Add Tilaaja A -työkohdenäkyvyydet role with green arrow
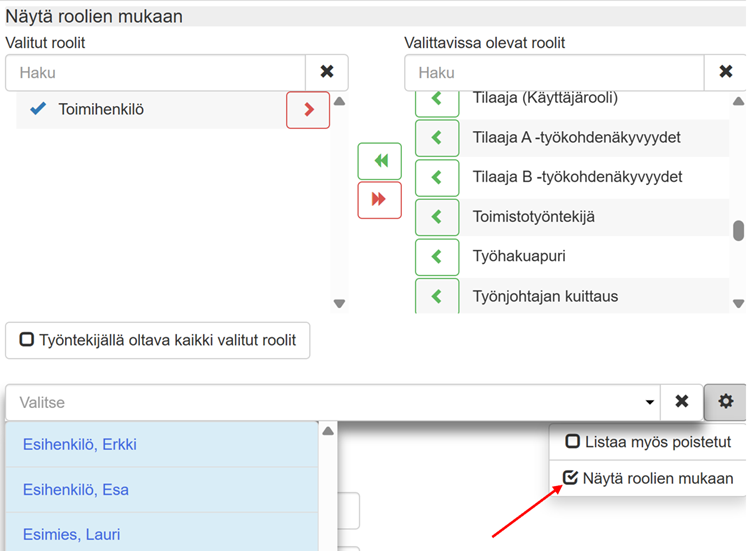This screenshot has width=756, height=551. coord(436,138)
